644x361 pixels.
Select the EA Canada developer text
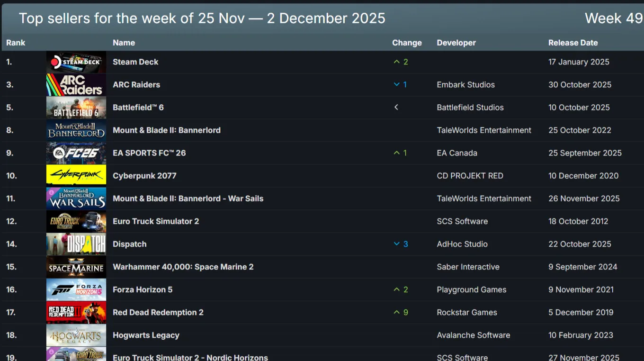pos(457,153)
